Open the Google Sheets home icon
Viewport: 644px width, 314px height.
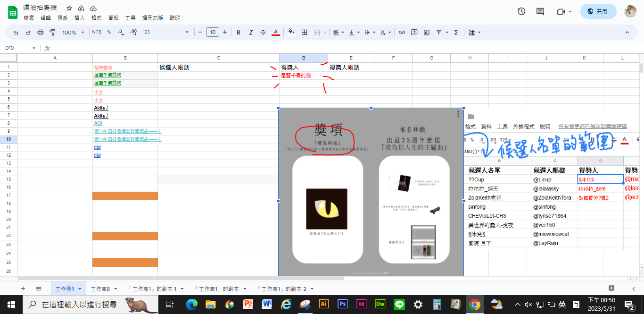[12, 12]
